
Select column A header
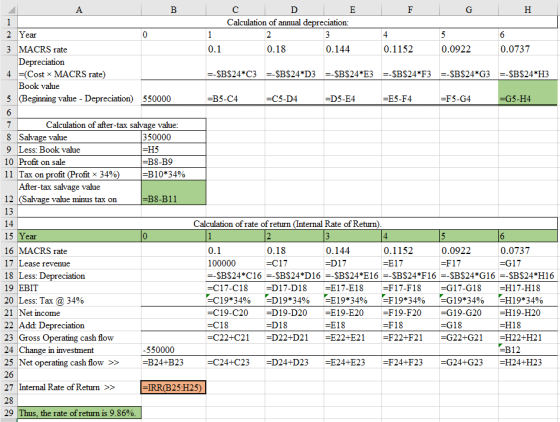point(79,10)
